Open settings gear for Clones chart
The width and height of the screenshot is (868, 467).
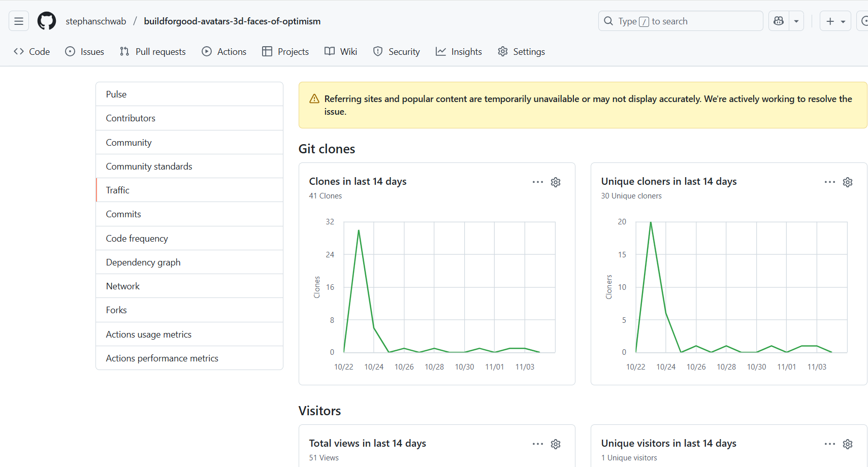(556, 182)
